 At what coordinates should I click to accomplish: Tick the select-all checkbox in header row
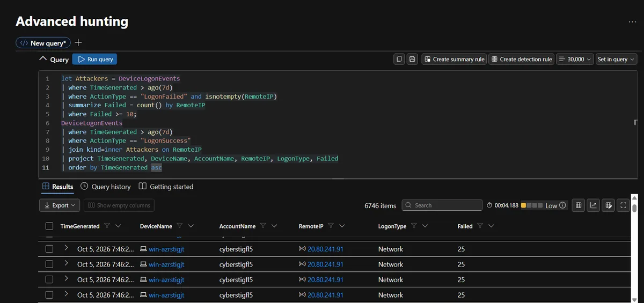49,226
